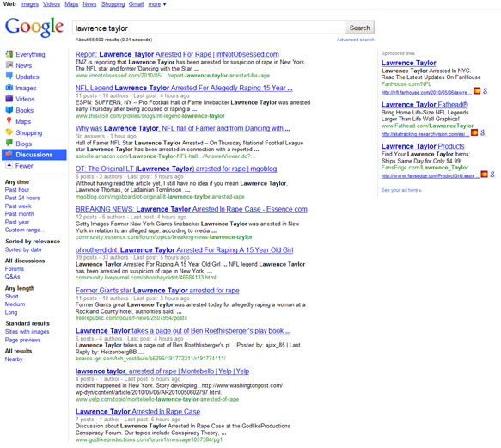This screenshot has height=448, width=501.
Task: Open 'Why was Lawrence Taylor' Amazon Askville result
Action: 182,128
